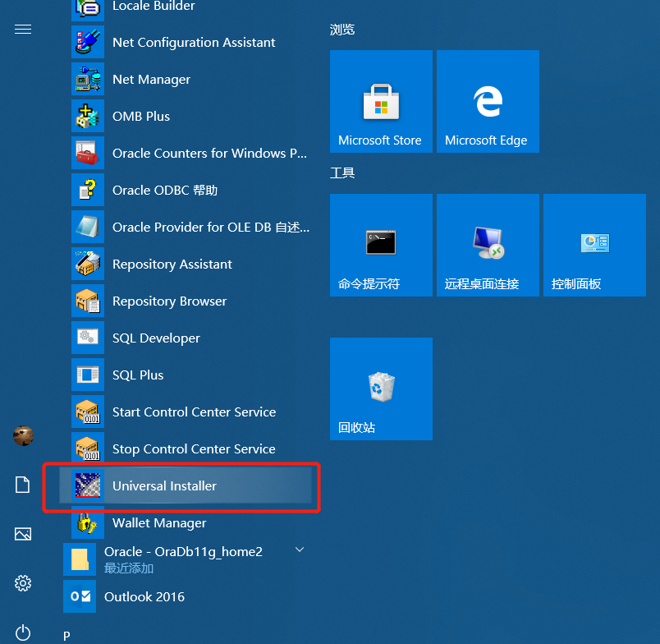The height and width of the screenshot is (644, 660).
Task: Open OMB Plus icon
Action: click(x=88, y=117)
